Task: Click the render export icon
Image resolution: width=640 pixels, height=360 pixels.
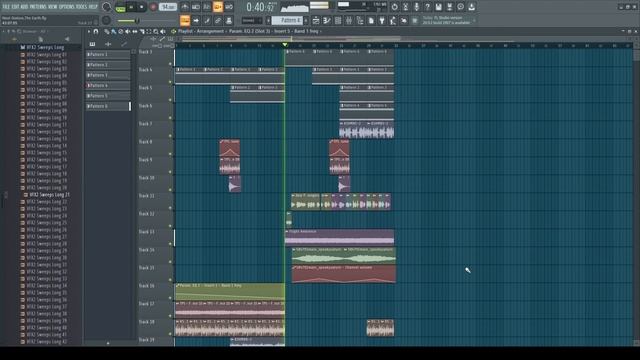Action: (449, 7)
